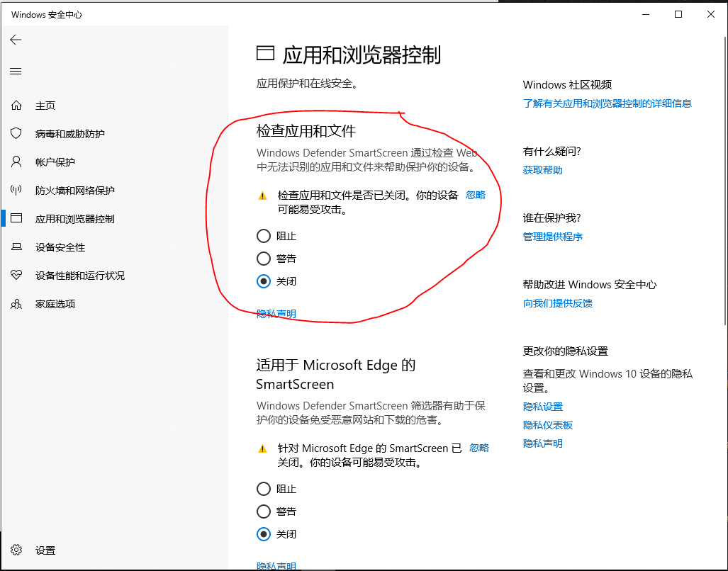Open the 隐私设置 link
The height and width of the screenshot is (571, 728).
pos(542,407)
